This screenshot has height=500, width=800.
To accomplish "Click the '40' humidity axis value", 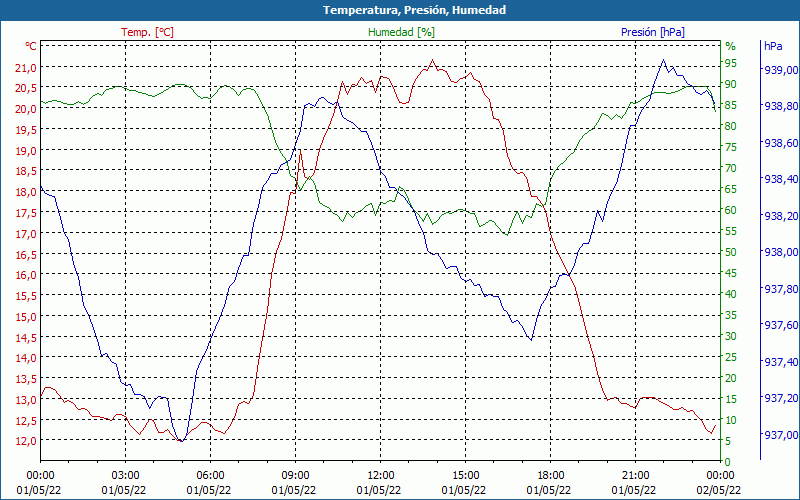I will (x=731, y=294).
